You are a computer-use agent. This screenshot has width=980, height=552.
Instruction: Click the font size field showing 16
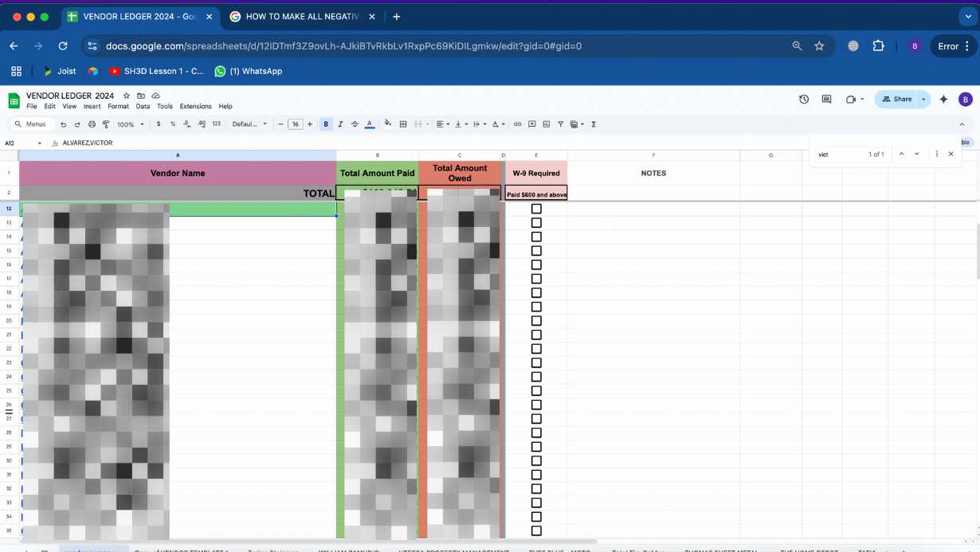pos(295,124)
